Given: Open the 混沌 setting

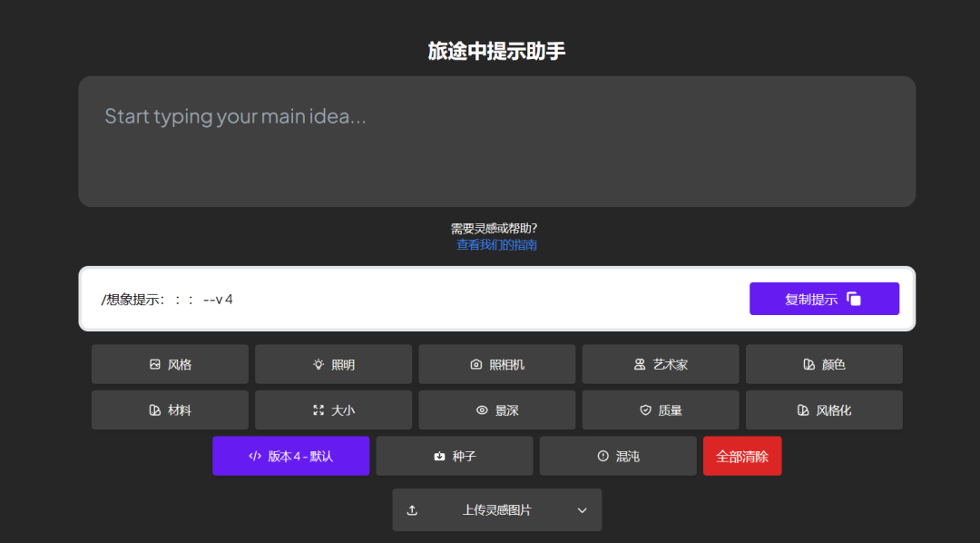Looking at the screenshot, I should pos(618,456).
